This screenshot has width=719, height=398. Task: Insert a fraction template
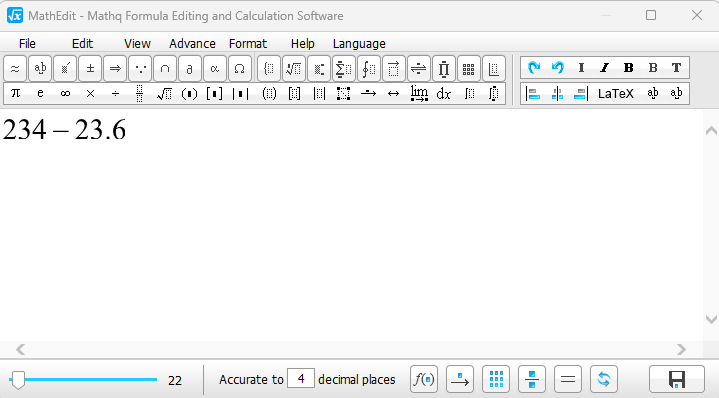coord(140,94)
